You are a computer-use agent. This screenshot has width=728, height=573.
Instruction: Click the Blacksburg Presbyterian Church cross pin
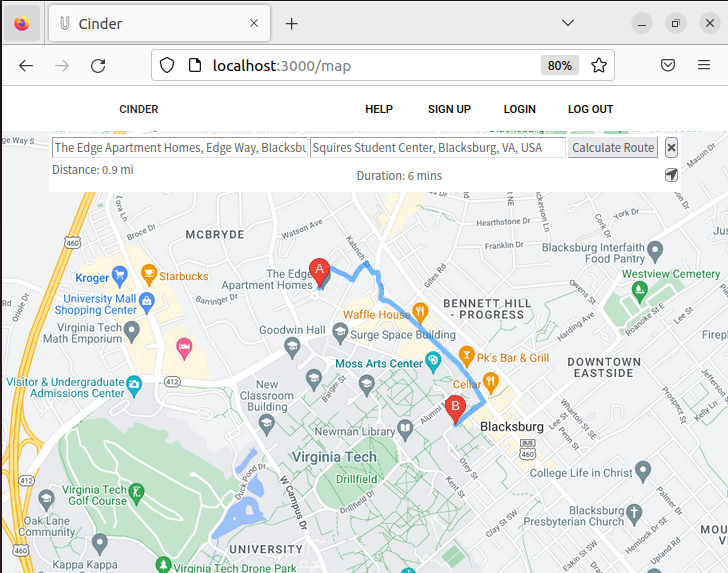pos(634,514)
